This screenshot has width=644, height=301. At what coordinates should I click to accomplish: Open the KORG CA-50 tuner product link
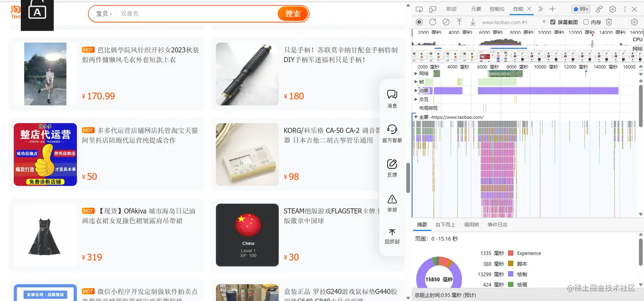(332, 135)
